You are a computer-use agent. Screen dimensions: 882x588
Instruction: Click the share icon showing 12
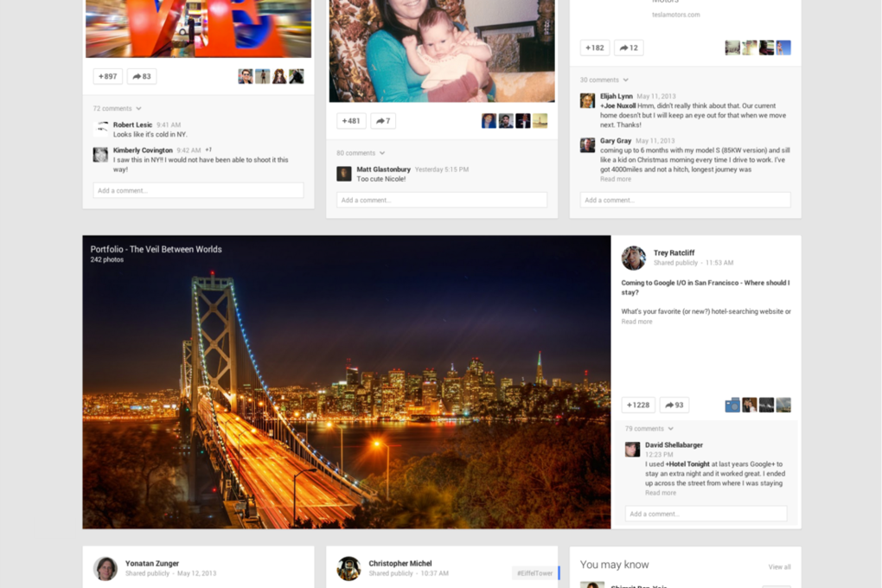click(629, 48)
